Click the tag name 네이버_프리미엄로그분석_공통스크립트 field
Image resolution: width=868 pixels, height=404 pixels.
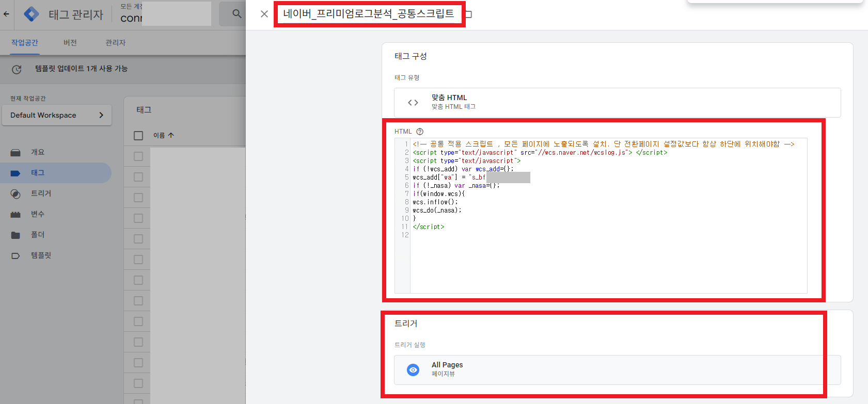[369, 14]
